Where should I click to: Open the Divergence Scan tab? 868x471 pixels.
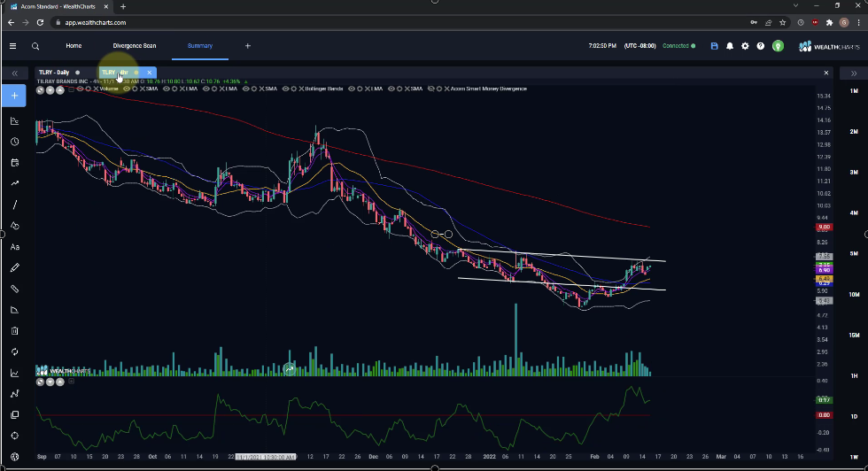point(135,46)
